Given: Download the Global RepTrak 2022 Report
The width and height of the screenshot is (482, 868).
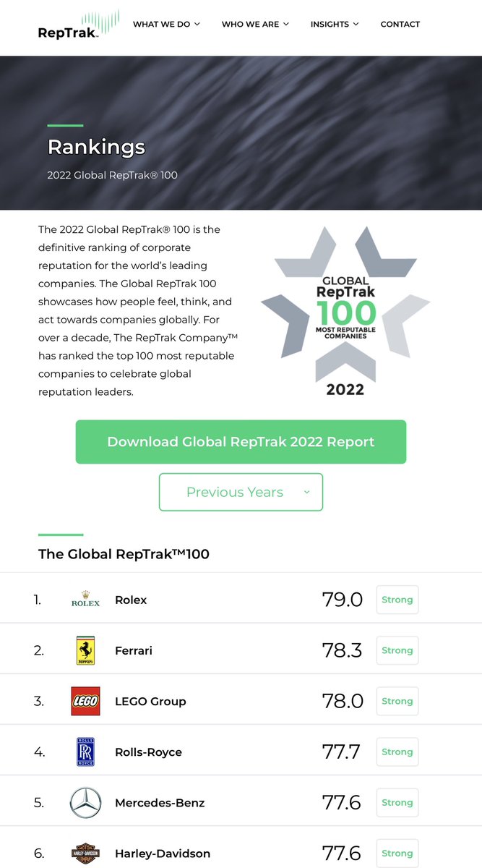Looking at the screenshot, I should [x=241, y=442].
